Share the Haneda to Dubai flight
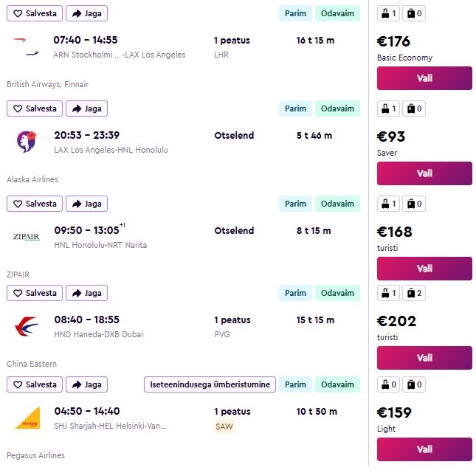Image resolution: width=476 pixels, height=473 pixels. 86,293
